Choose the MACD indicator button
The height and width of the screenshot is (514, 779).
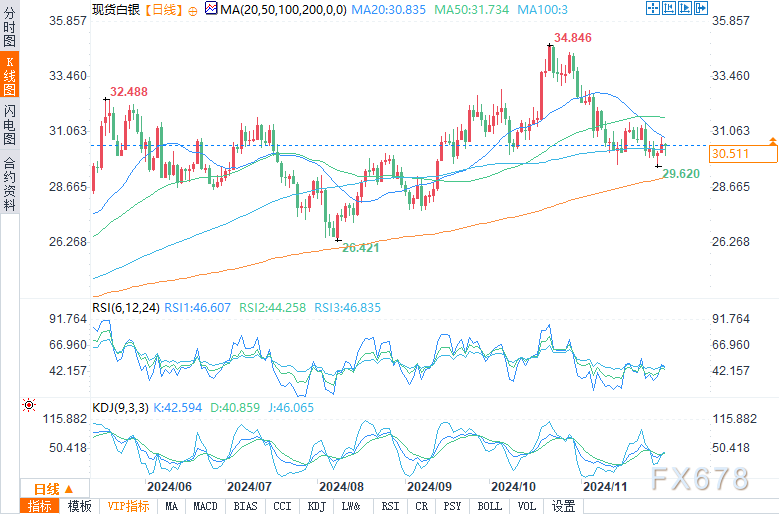click(205, 507)
